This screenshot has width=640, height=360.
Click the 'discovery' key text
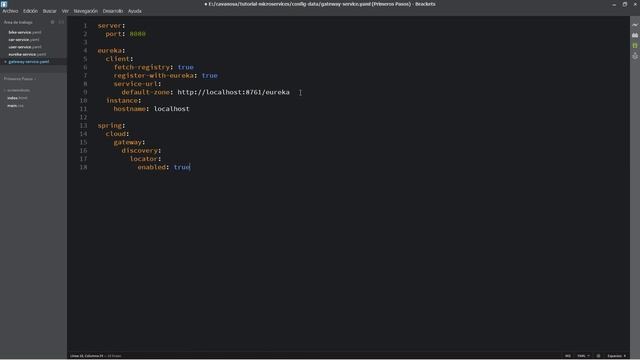pos(140,151)
